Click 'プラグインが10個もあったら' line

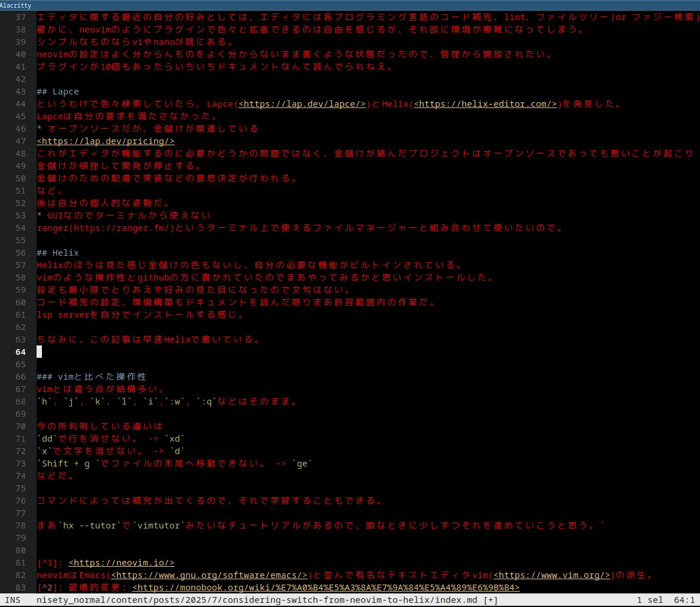tap(215, 67)
